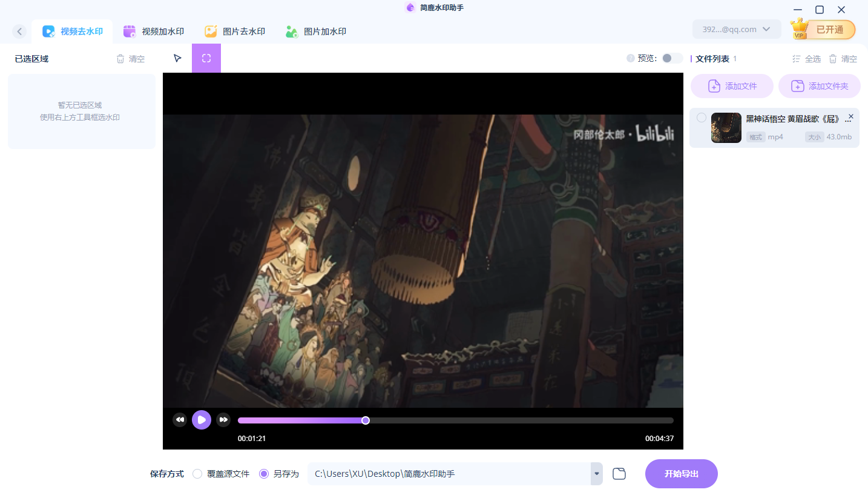Viewport: 868px width, 498px height.
Task: Toggle the 预览 preview switch
Action: point(671,58)
